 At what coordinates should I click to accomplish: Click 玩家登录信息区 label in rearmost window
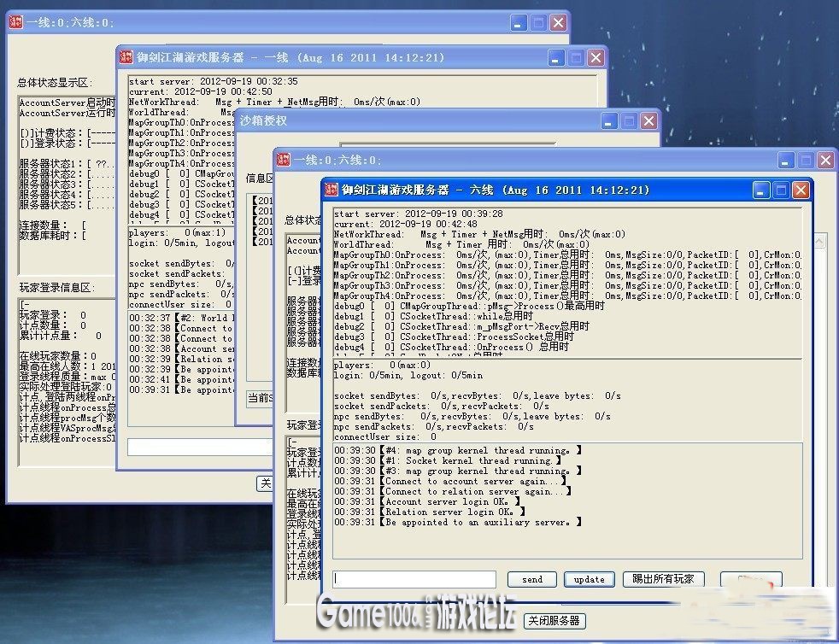57,288
